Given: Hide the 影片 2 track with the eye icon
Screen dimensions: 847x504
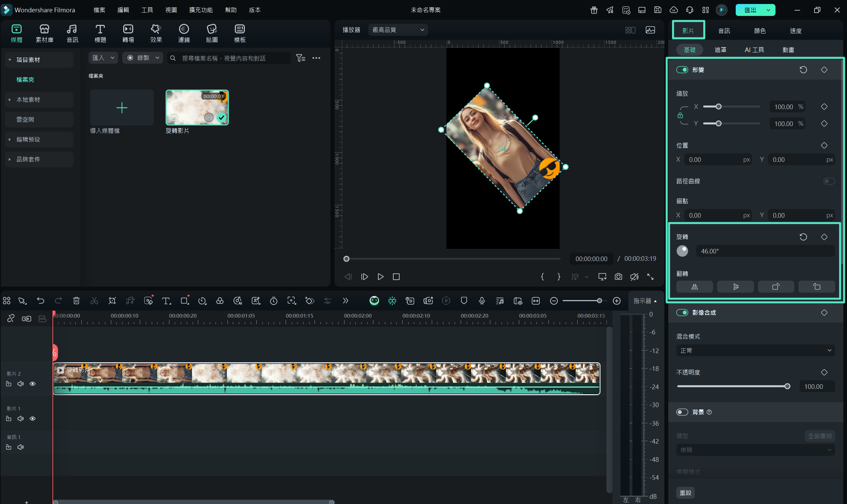Looking at the screenshot, I should 33,384.
